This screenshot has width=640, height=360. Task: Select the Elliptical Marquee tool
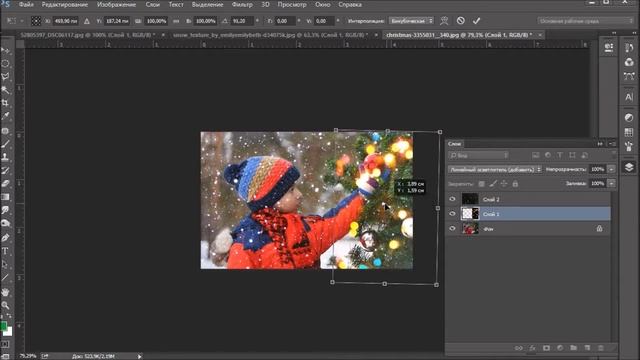point(5,64)
